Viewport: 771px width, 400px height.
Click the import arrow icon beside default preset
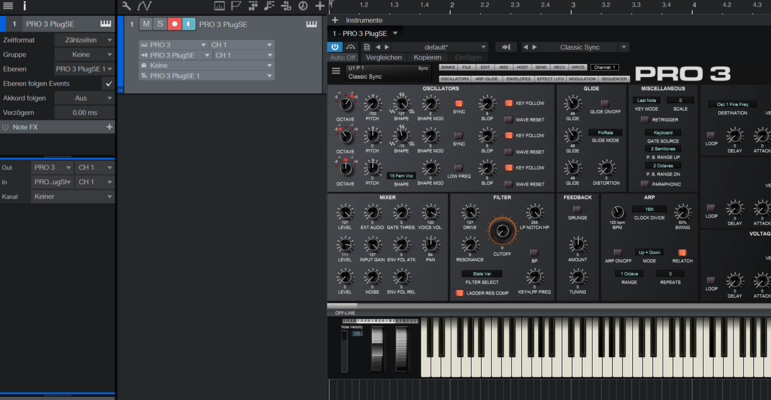(x=506, y=47)
